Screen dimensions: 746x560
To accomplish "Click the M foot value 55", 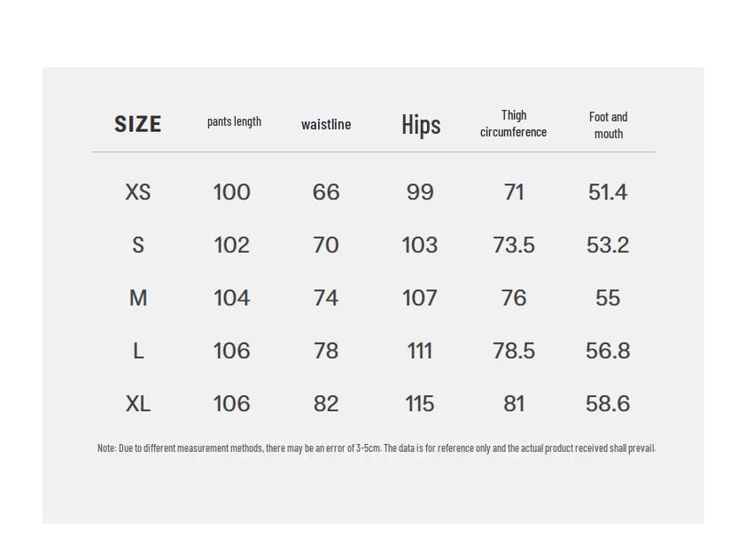I will (608, 299).
